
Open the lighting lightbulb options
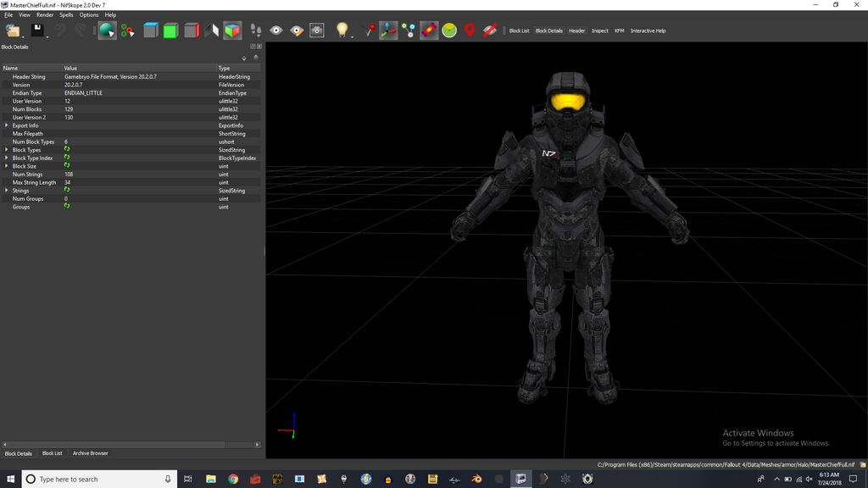coord(342,30)
